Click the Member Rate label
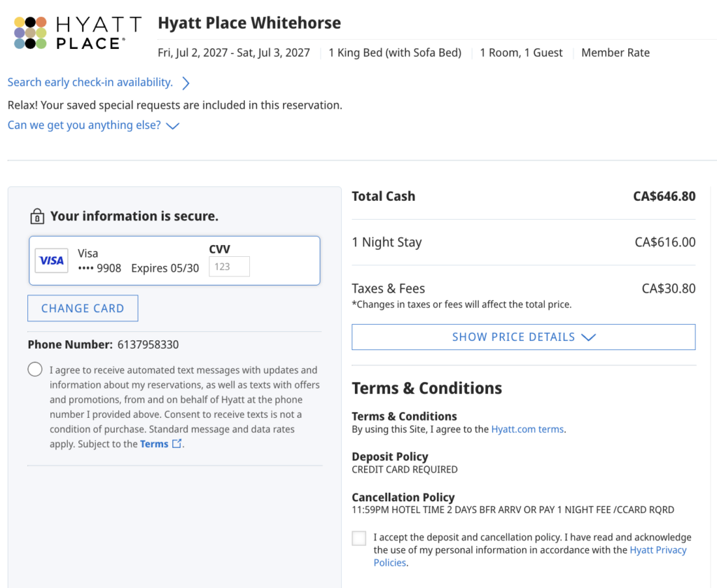Image resolution: width=717 pixels, height=588 pixels. tap(615, 52)
